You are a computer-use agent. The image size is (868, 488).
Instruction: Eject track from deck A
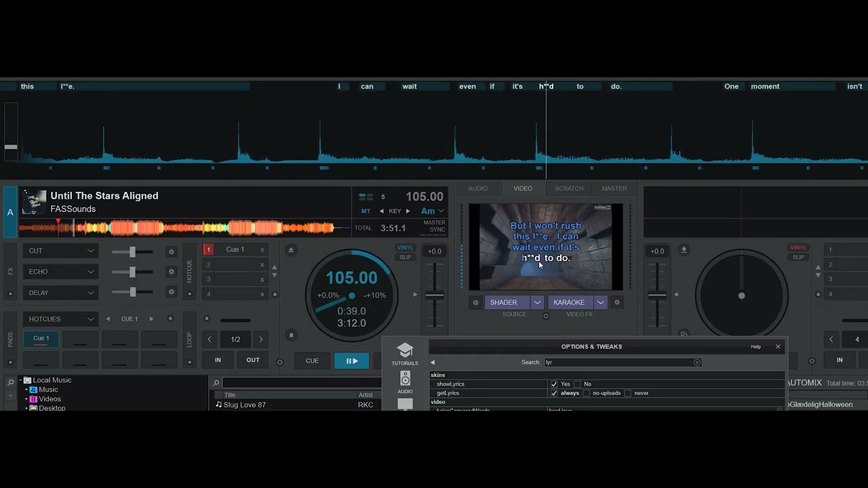[291, 250]
